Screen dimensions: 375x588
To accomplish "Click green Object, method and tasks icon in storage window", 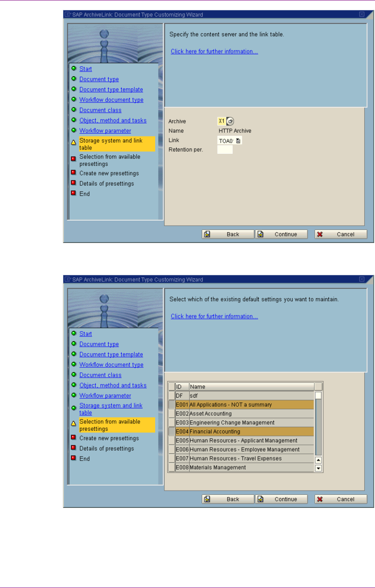I will coord(74,120).
